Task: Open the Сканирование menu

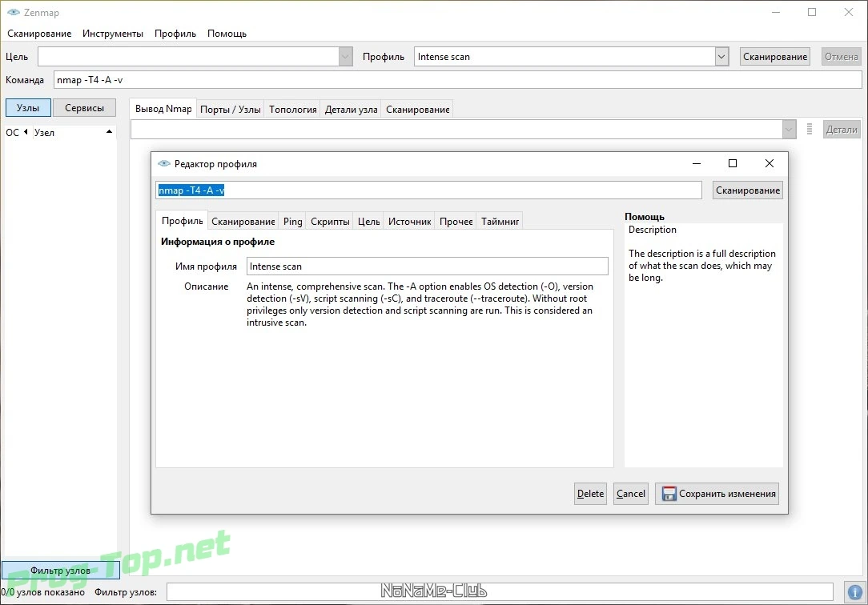Action: pyautogui.click(x=39, y=33)
